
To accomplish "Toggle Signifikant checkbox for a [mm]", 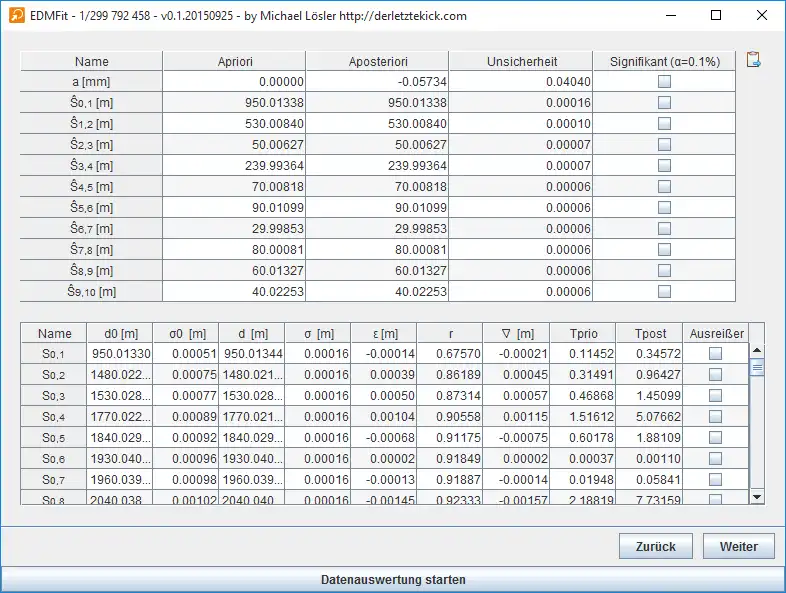I will (x=664, y=82).
